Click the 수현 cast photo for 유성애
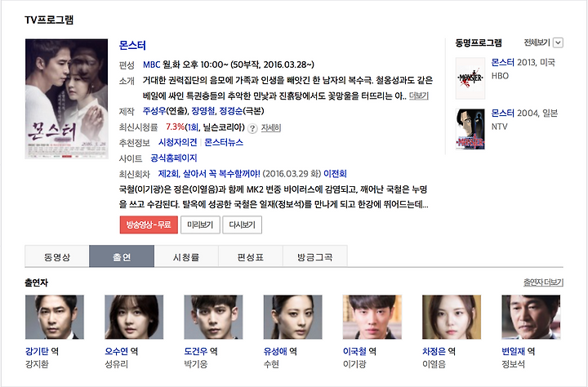Image resolution: width=588 pixels, height=387 pixels. [x=293, y=318]
